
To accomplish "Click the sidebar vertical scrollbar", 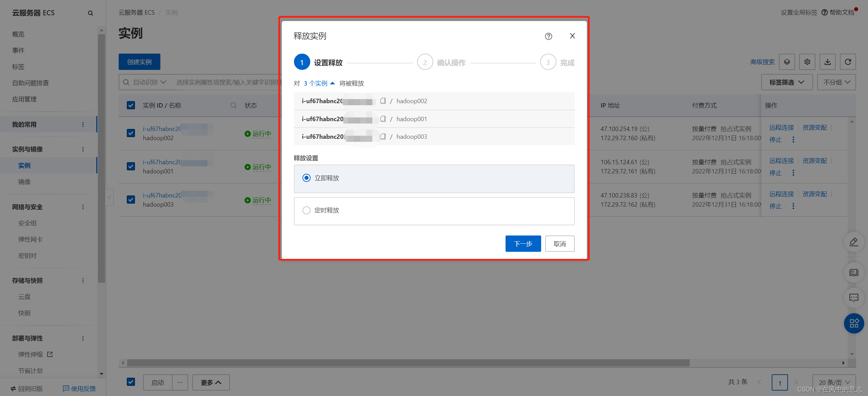I will pos(101,158).
